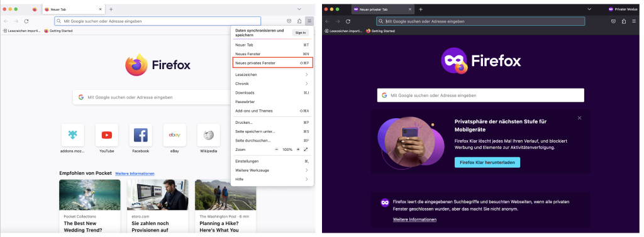644x237 pixels.
Task: Click Pocket save icon in left window toolbar
Action: point(289,21)
